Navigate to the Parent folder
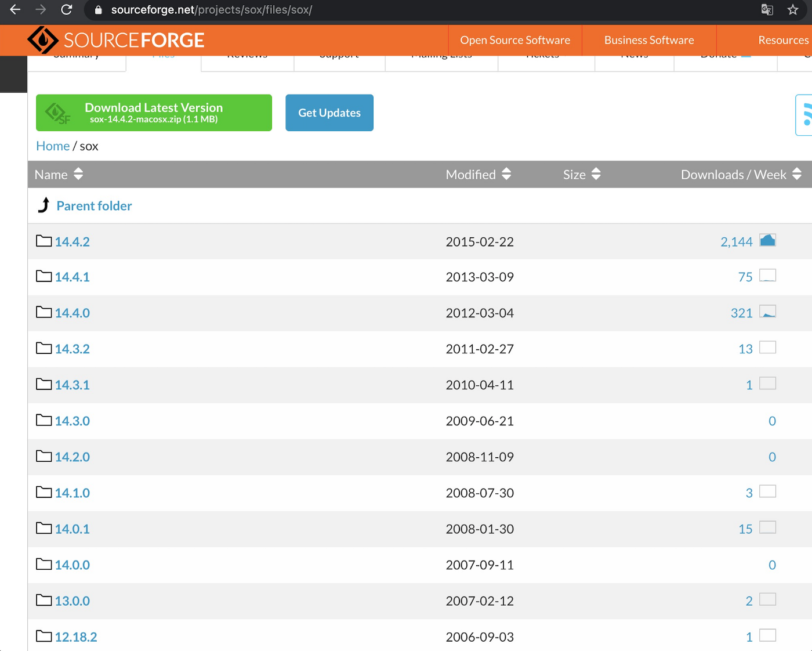 point(94,206)
